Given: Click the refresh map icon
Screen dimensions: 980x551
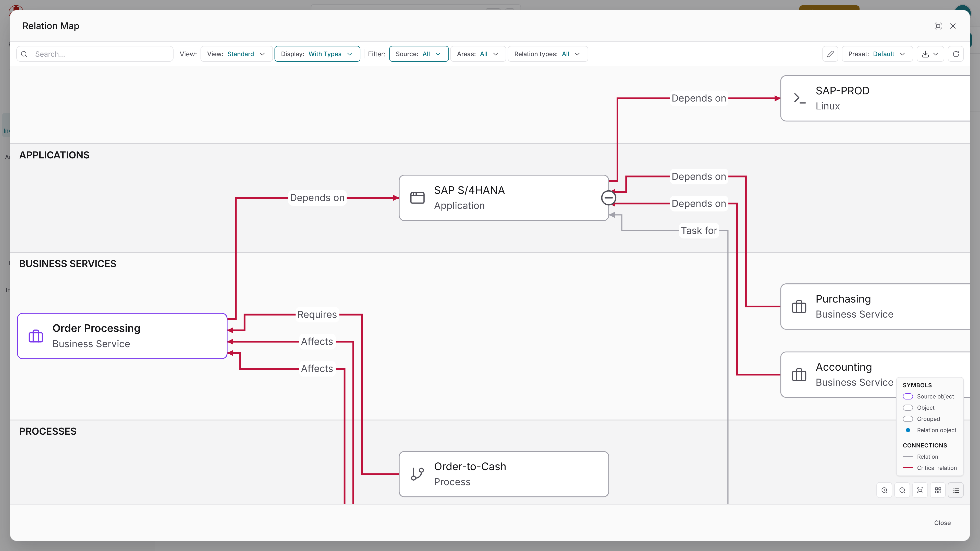Looking at the screenshot, I should tap(956, 54).
